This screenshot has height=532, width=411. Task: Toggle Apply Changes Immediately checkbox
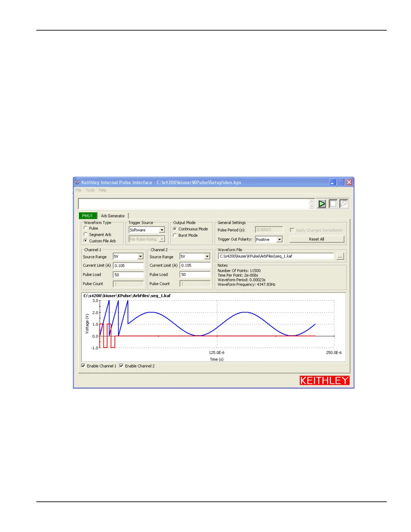point(292,230)
